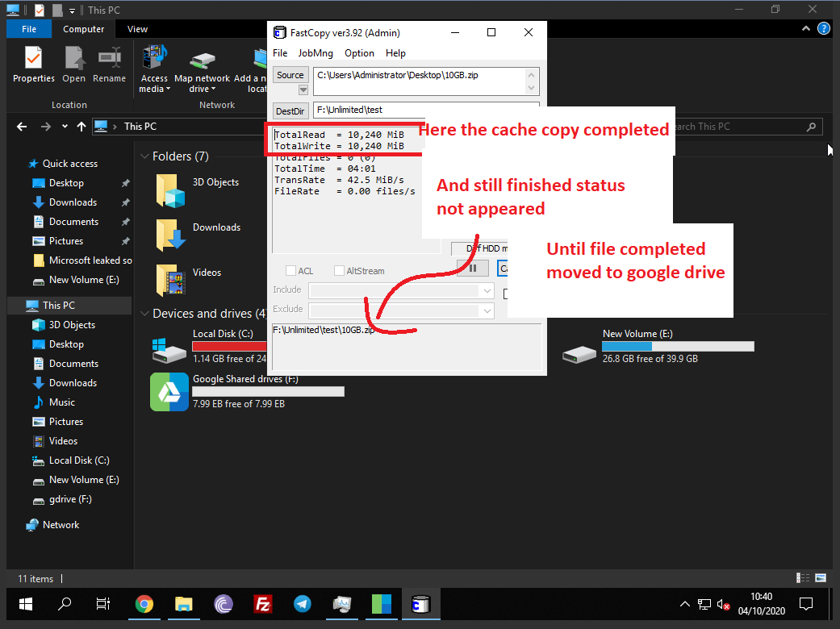Viewport: 840px width, 629px height.
Task: Click the source path input field
Action: point(420,81)
